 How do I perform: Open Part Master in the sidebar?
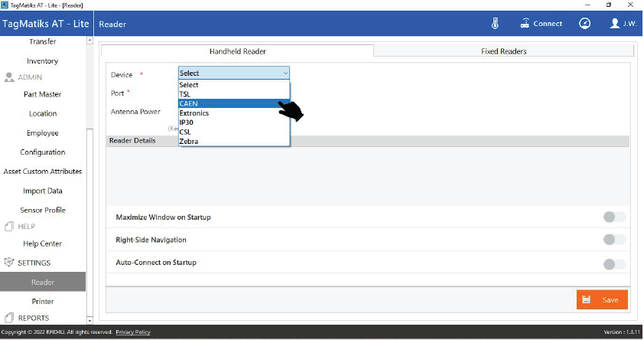point(43,94)
